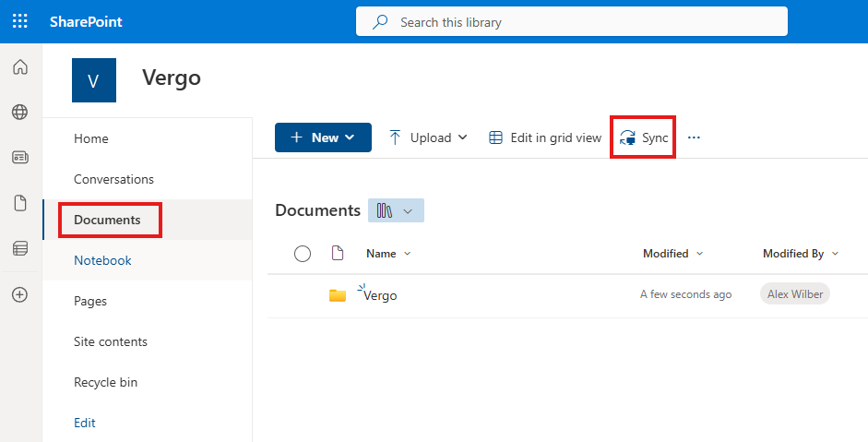
Task: Open the library view switcher dropdown
Action: [396, 210]
